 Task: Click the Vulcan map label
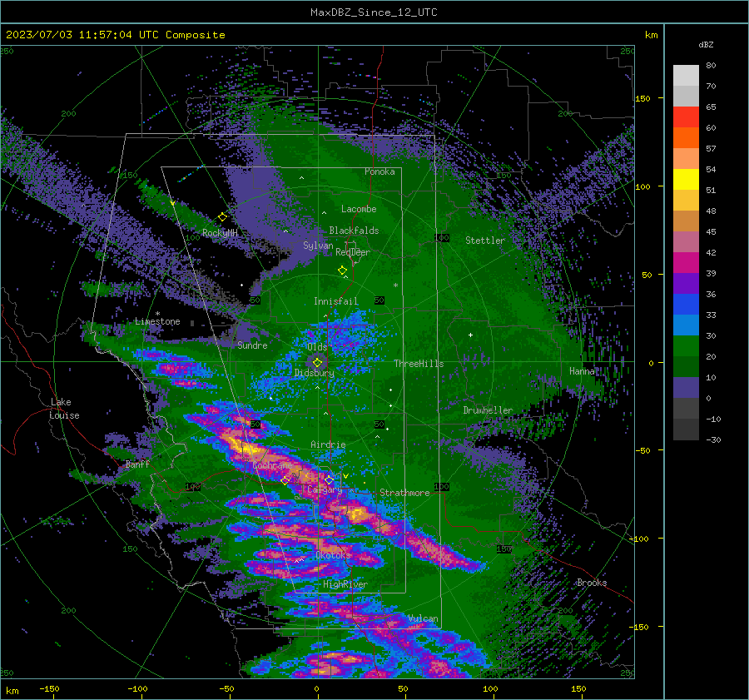pyautogui.click(x=424, y=618)
